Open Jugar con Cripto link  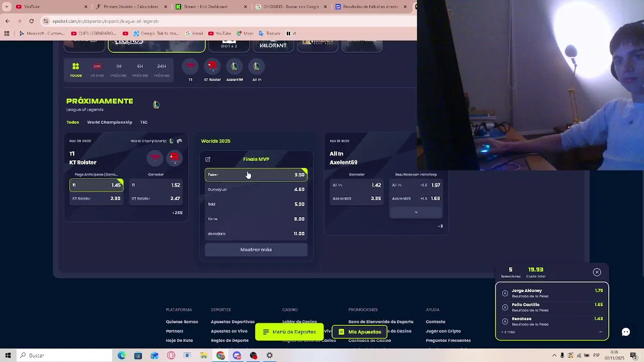click(443, 331)
